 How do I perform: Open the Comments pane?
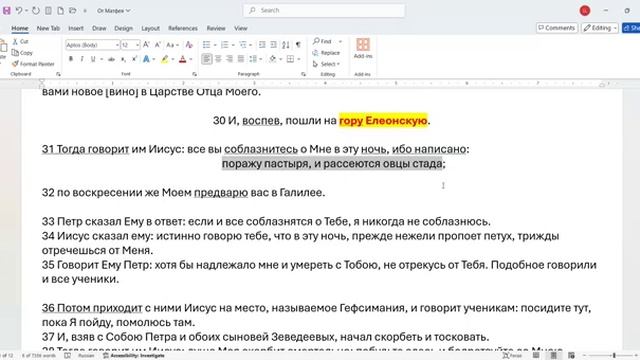pos(557,28)
